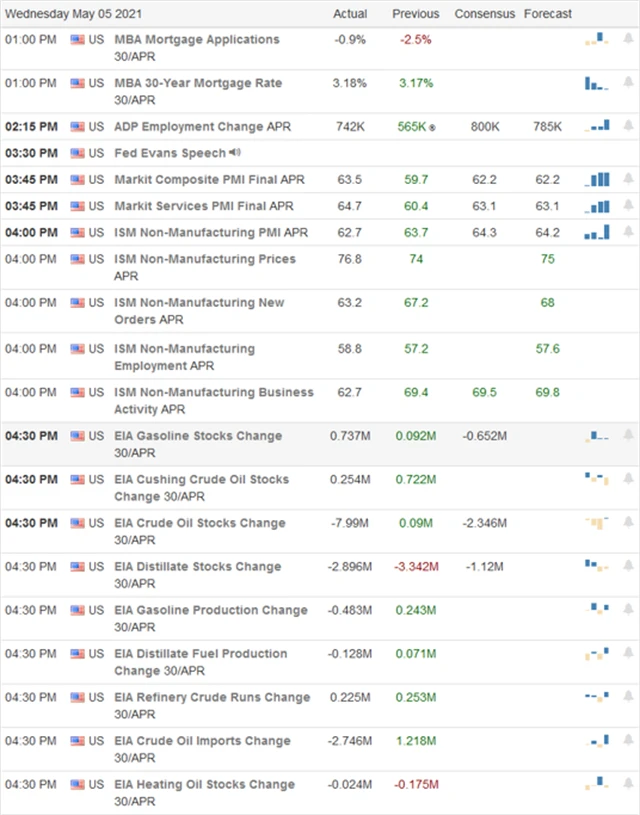Click the speaker icon beside Fed Evans Speech
This screenshot has height=815, width=640.
234,153
